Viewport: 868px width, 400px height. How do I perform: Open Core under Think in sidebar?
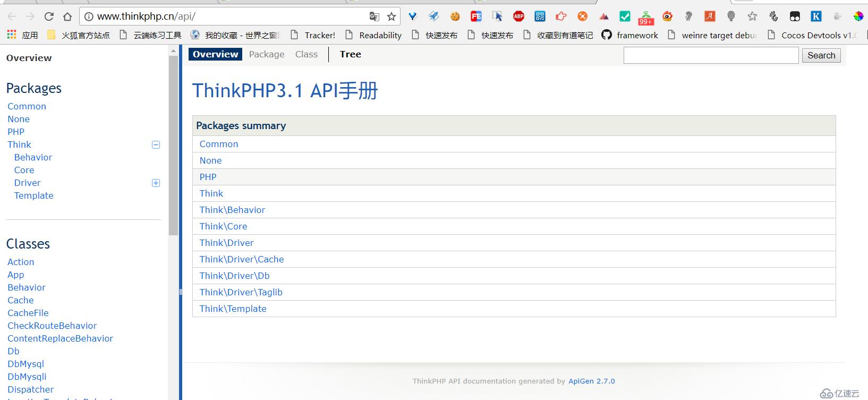24,170
